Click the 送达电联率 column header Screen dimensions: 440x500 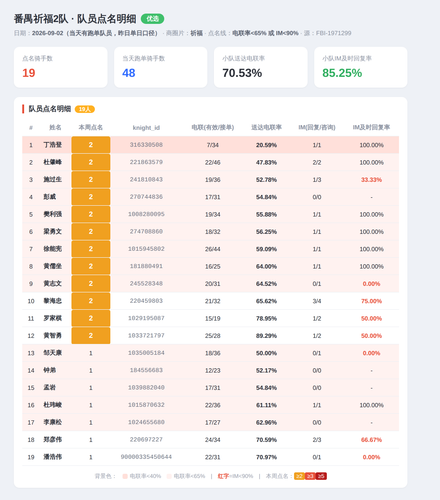(266, 127)
